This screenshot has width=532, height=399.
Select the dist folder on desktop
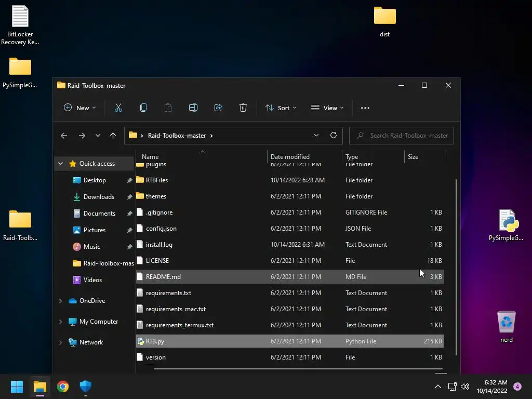click(385, 21)
